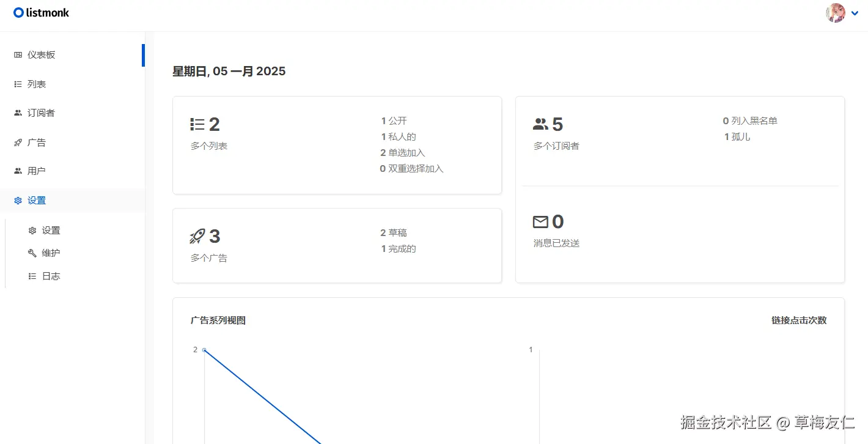Click the rocket icon beside count 3

(x=197, y=237)
